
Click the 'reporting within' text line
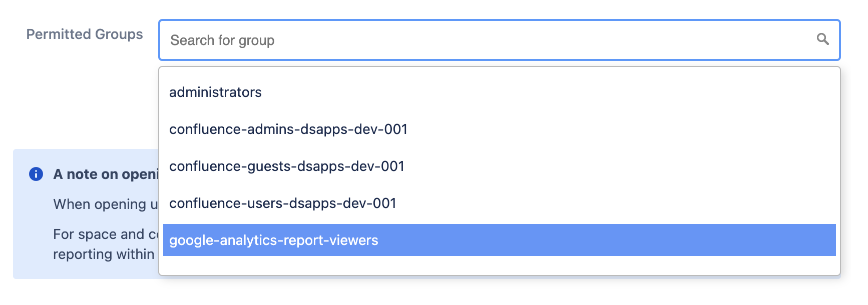tap(104, 254)
